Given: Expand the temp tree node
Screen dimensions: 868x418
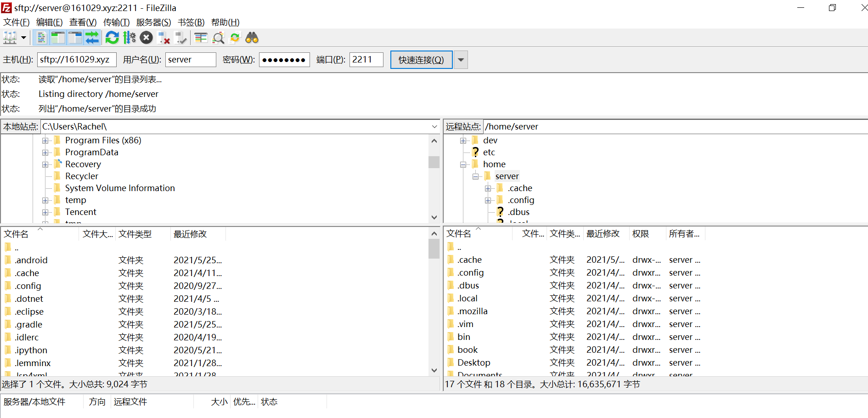Looking at the screenshot, I should tap(45, 200).
